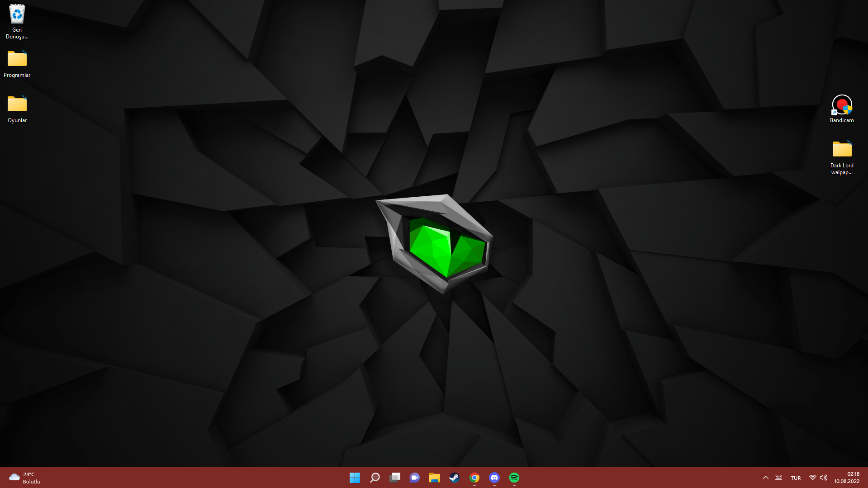Image resolution: width=868 pixels, height=488 pixels.
Task: Open Discord from the taskbar
Action: [494, 478]
